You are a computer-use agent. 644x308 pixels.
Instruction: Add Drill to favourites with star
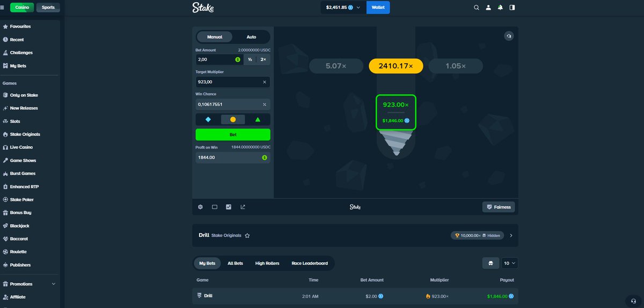click(247, 235)
